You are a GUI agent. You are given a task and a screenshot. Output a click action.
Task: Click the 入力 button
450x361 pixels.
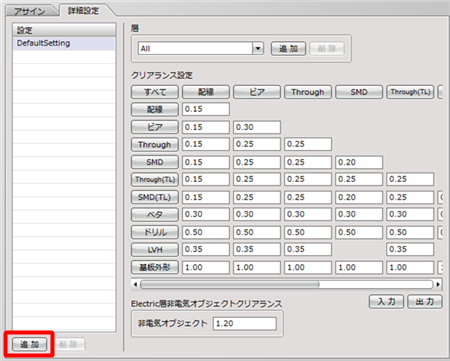[386, 302]
